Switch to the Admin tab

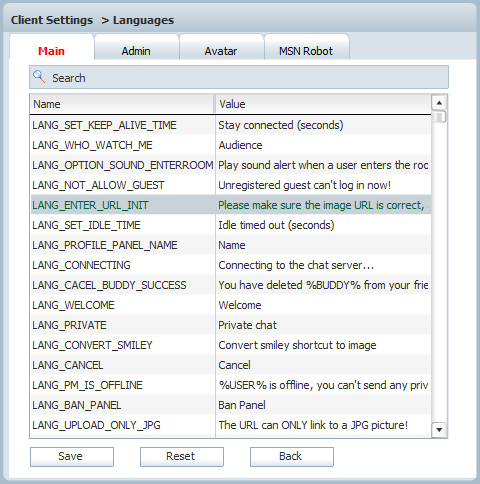coord(136,51)
